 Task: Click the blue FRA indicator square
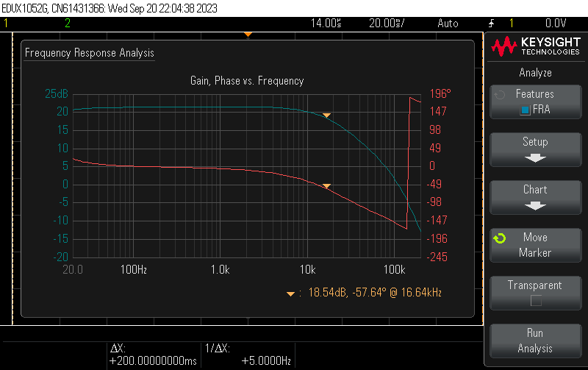click(x=525, y=110)
